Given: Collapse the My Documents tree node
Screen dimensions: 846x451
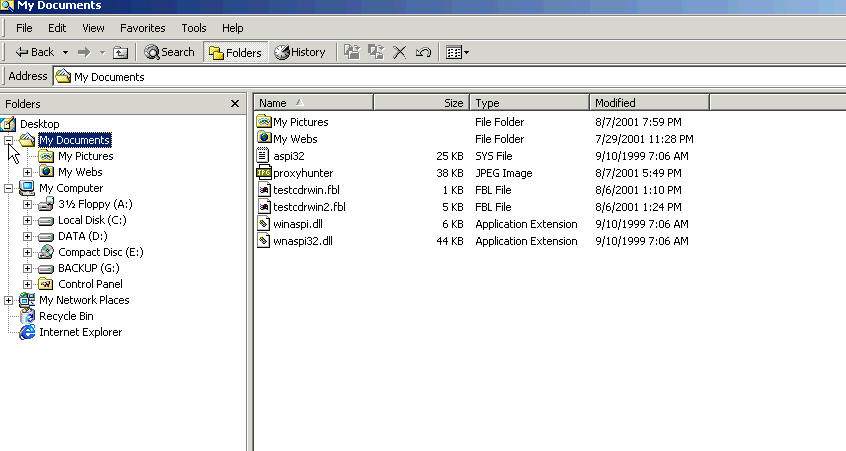Looking at the screenshot, I should coord(9,140).
